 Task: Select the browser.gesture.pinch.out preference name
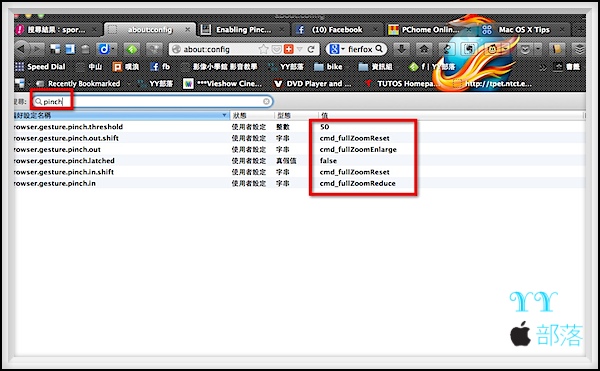point(57,149)
